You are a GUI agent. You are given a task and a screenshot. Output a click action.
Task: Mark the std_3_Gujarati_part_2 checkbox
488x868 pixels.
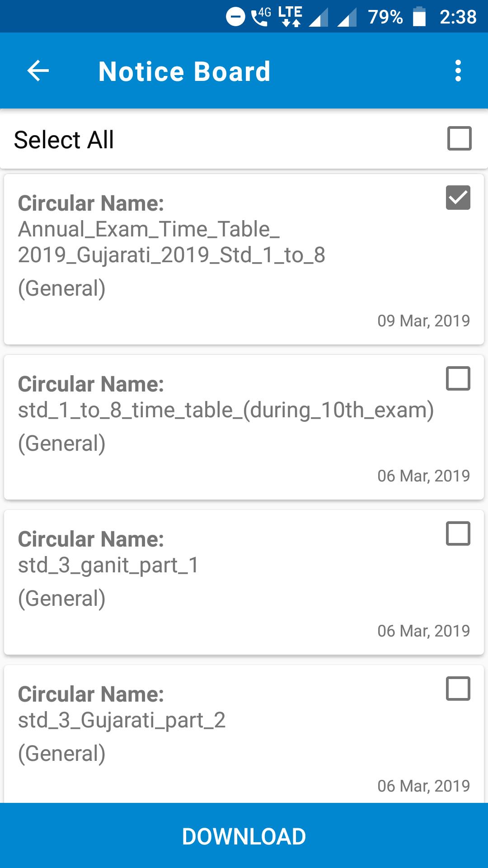coord(458,689)
